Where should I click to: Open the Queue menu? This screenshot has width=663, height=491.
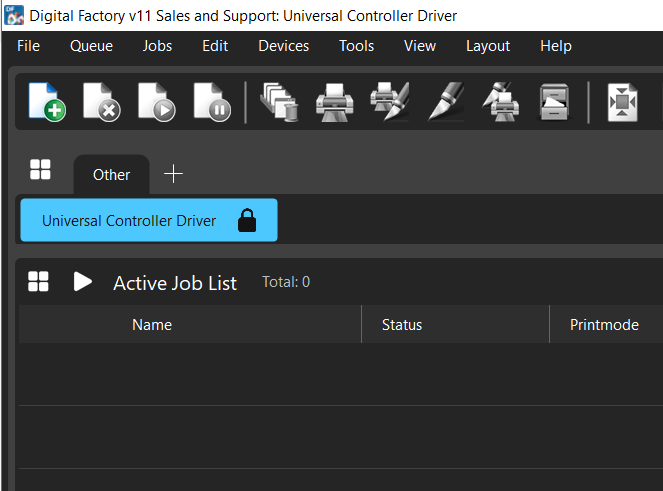91,46
